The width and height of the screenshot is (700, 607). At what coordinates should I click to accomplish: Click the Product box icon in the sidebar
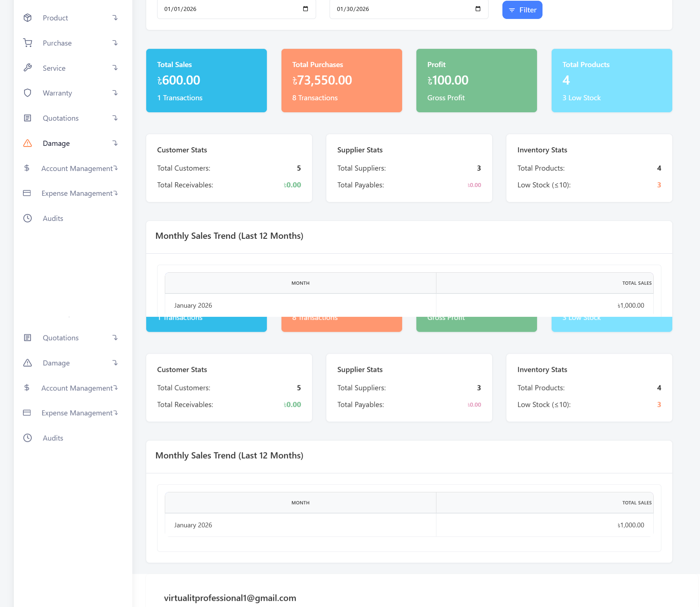tap(27, 18)
